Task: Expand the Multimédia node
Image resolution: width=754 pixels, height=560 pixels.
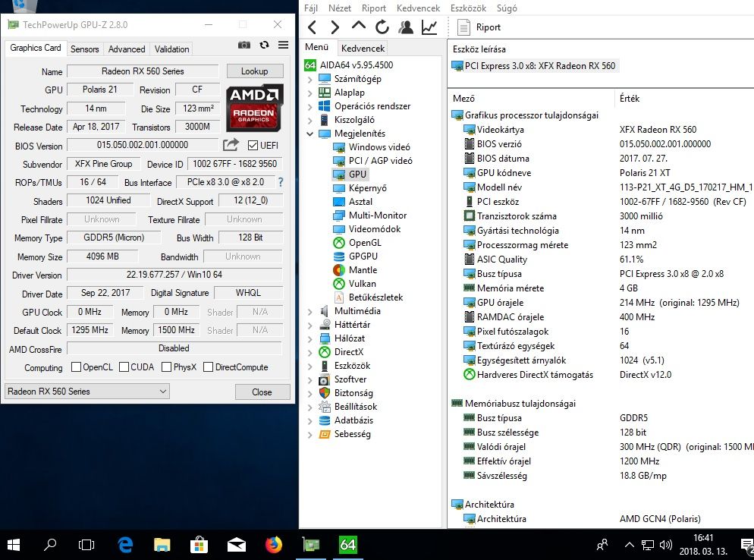Action: click(309, 312)
